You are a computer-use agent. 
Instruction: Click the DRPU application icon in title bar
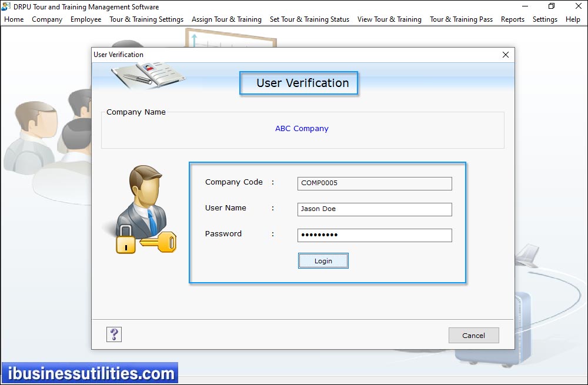pyautogui.click(x=6, y=6)
